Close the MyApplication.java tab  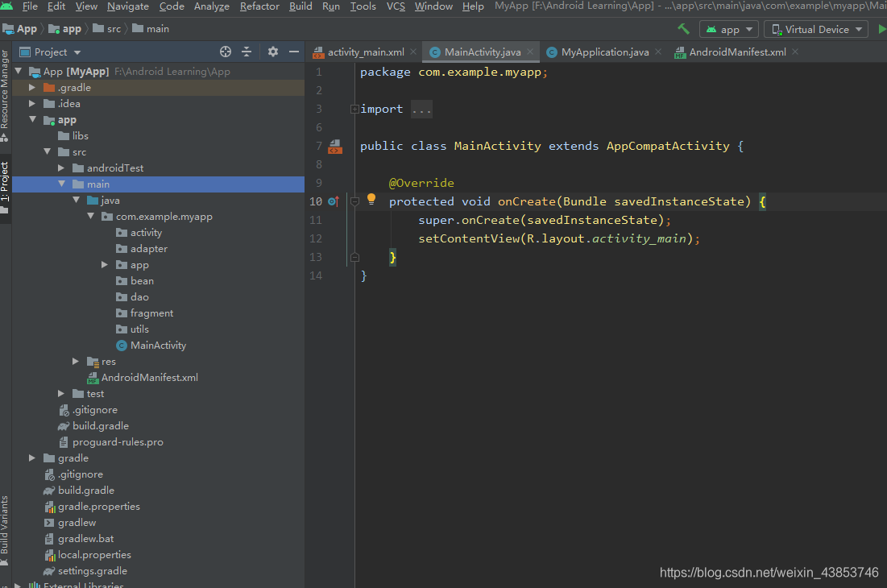658,52
